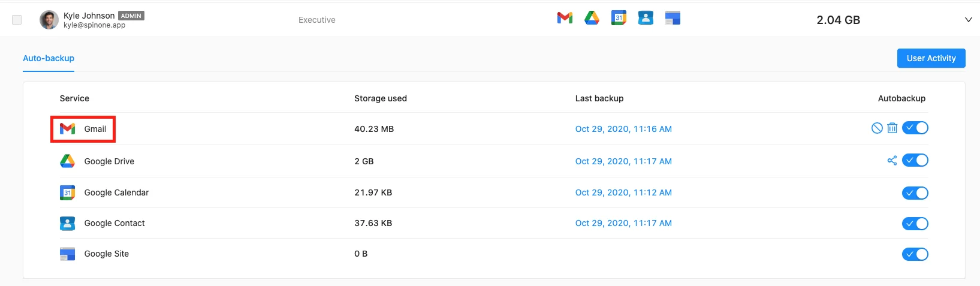
Task: Click the Gmail icon in Kyle Johnson header row
Action: pyautogui.click(x=565, y=18)
